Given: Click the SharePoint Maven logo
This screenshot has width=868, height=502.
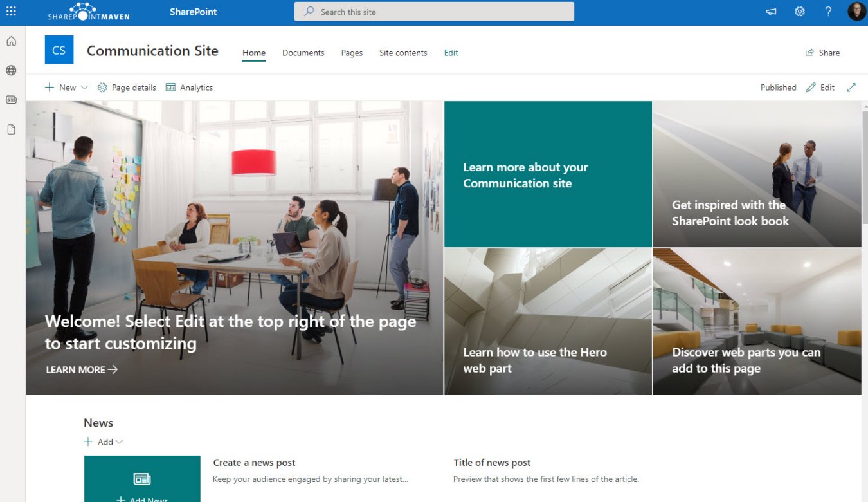Looking at the screenshot, I should click(89, 12).
